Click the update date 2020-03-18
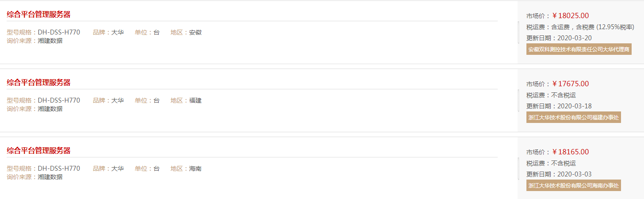Viewport: 644px width, 199px height. (x=574, y=106)
